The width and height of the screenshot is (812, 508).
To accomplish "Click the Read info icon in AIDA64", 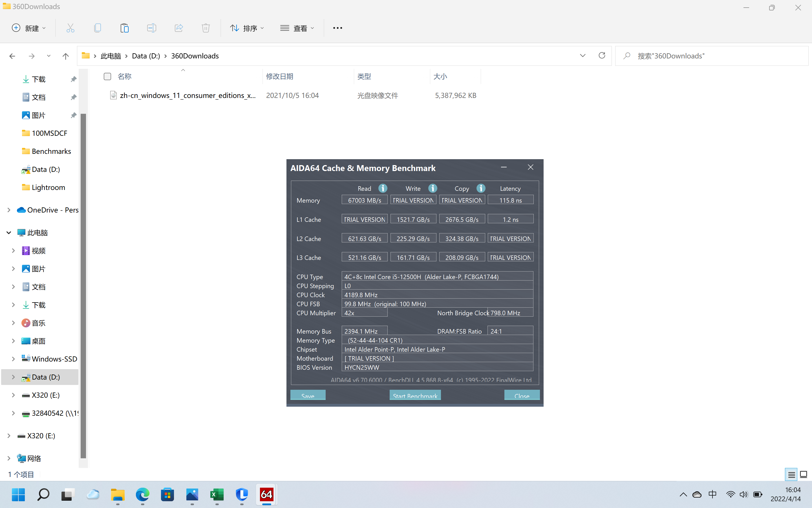I will click(x=383, y=188).
